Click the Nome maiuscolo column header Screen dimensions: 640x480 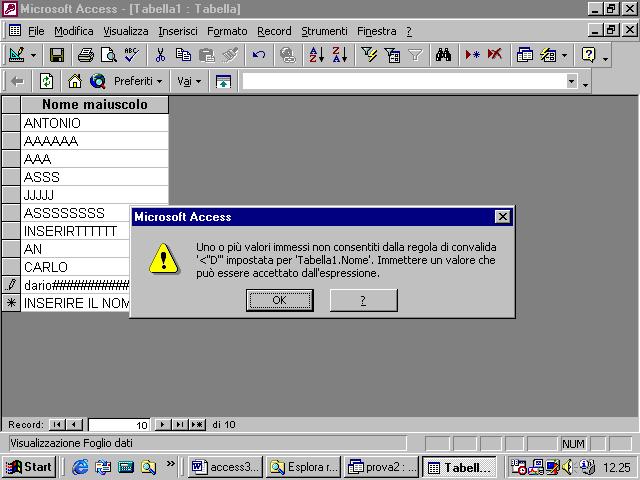click(x=95, y=104)
